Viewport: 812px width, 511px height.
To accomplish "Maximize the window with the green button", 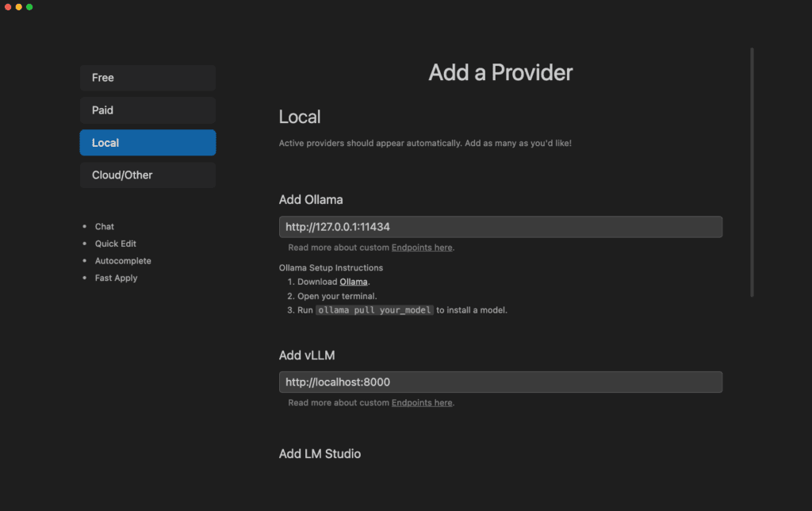I will click(x=29, y=6).
